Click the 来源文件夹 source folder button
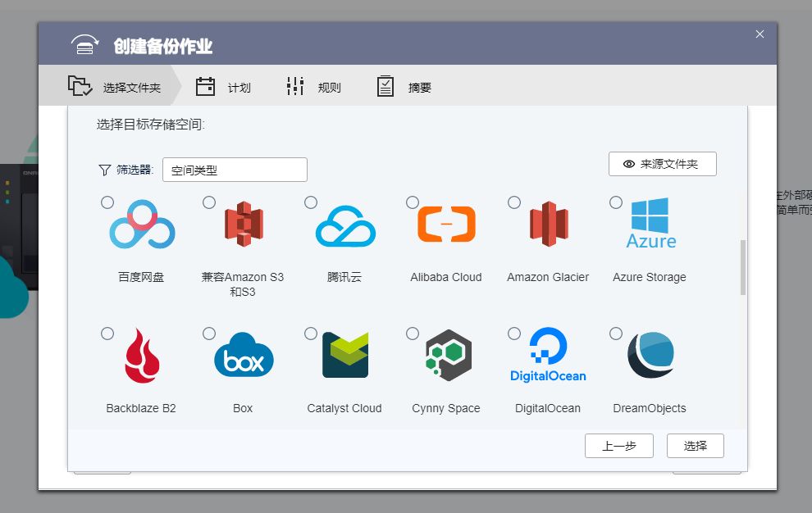The height and width of the screenshot is (513, 812). coord(662,164)
